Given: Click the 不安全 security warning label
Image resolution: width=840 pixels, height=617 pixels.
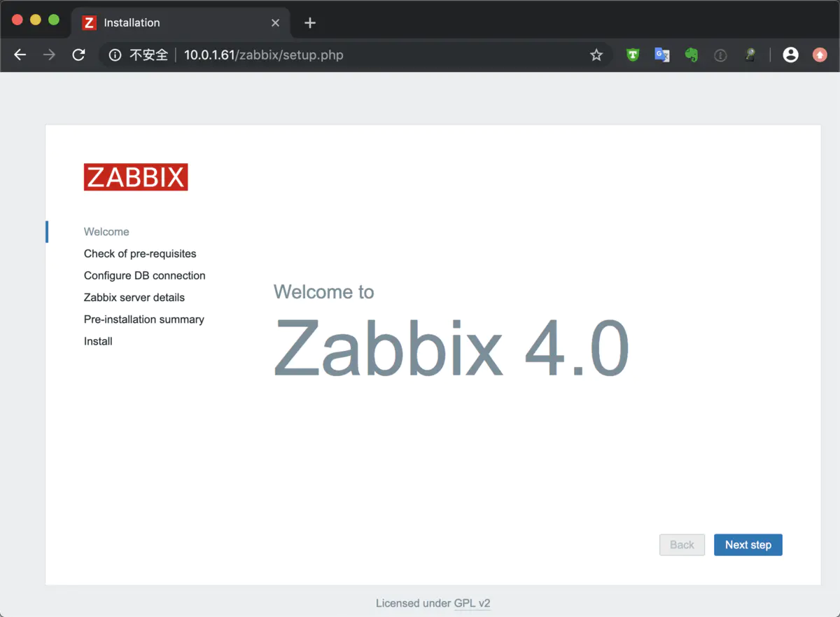Looking at the screenshot, I should [148, 55].
